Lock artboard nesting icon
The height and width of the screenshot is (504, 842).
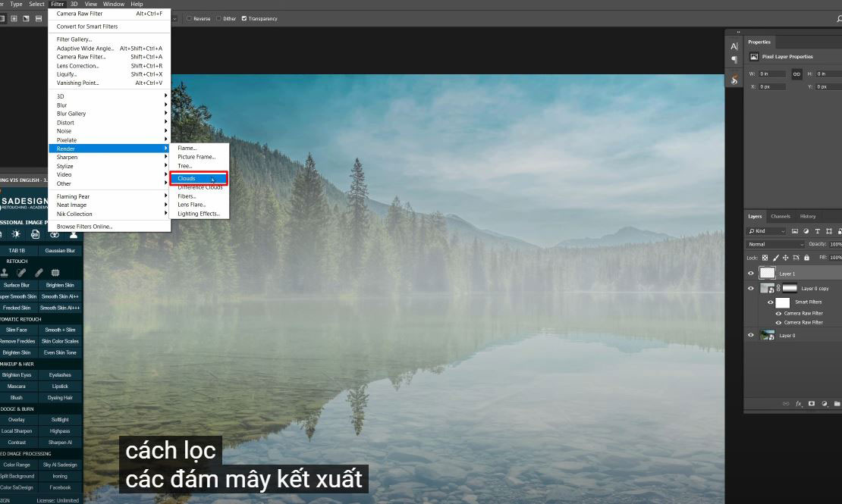[796, 258]
